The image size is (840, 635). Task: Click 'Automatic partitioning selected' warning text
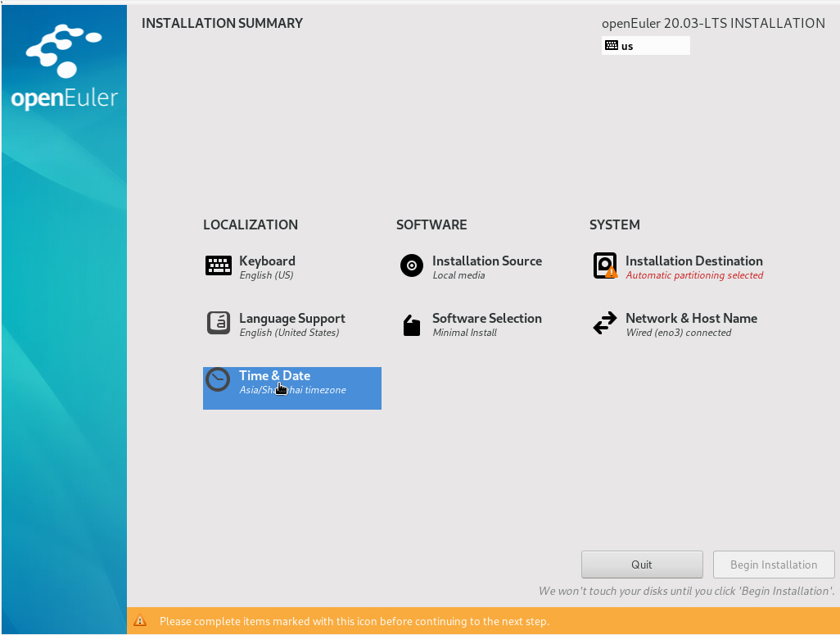[x=694, y=275]
